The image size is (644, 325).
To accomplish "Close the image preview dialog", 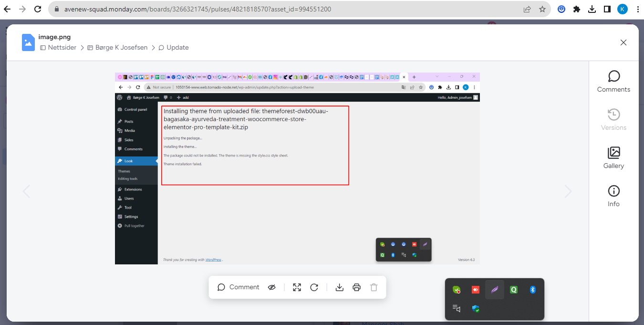I will (x=623, y=42).
